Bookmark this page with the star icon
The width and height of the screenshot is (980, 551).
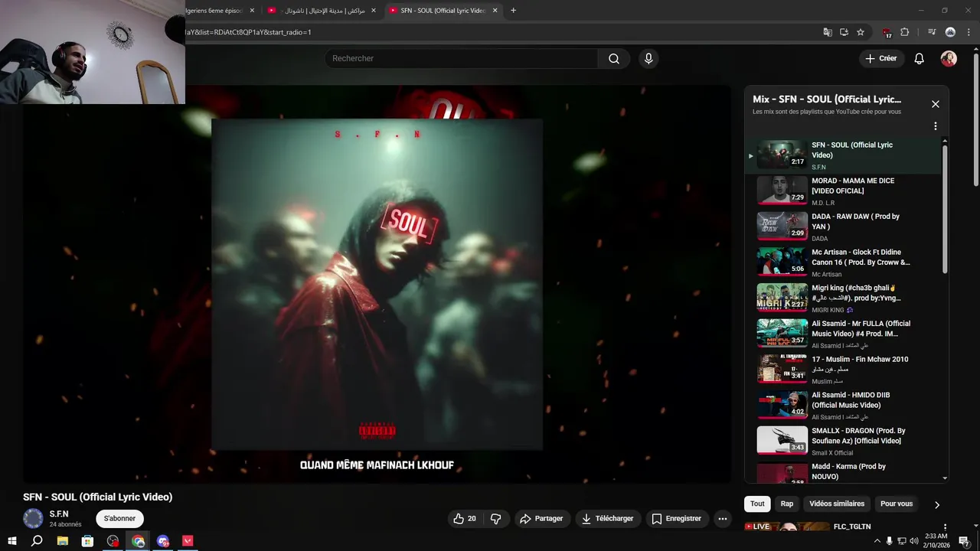coord(861,32)
